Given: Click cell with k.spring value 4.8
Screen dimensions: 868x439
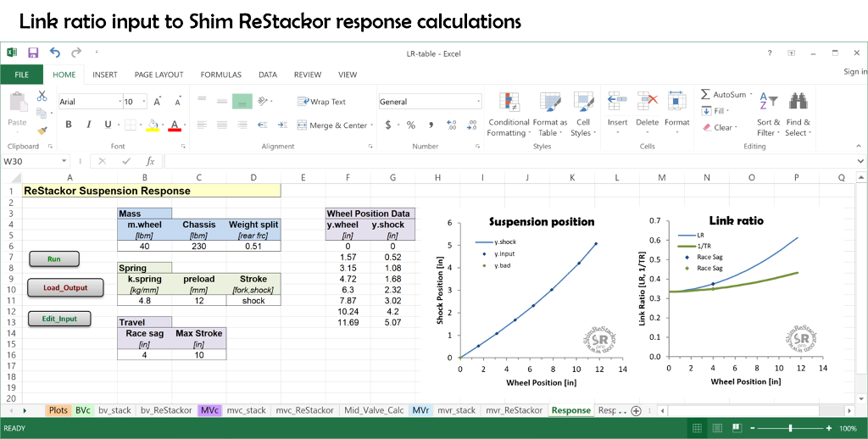Looking at the screenshot, I should (x=144, y=301).
